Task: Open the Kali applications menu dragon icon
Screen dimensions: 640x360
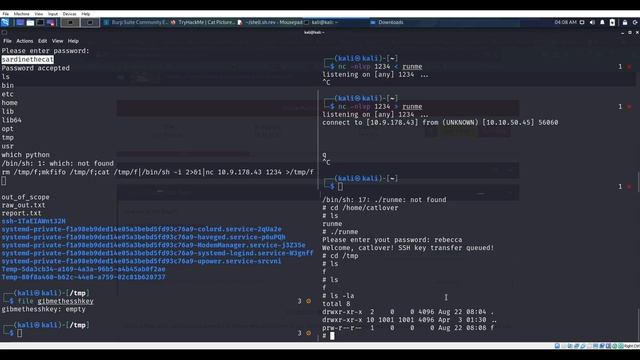Action: pyautogui.click(x=5, y=22)
